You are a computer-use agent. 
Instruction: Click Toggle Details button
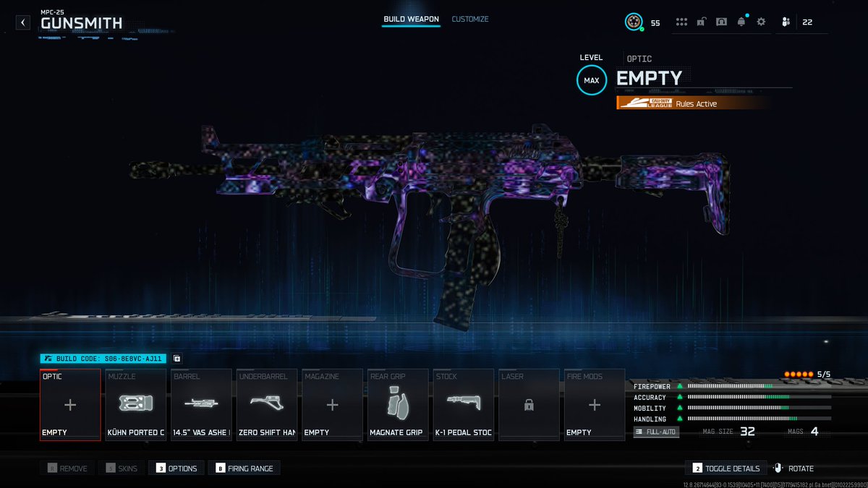coord(726,468)
